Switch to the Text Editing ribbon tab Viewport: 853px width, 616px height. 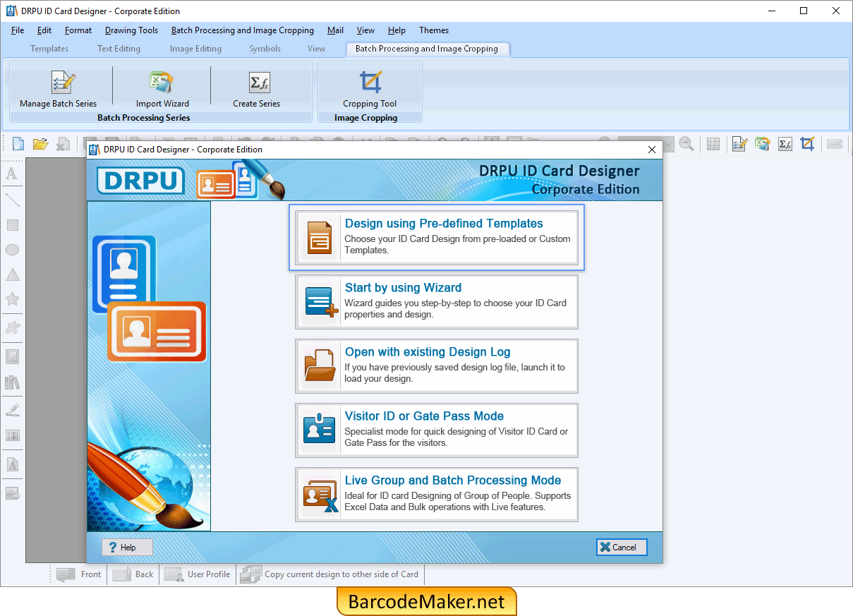[119, 49]
